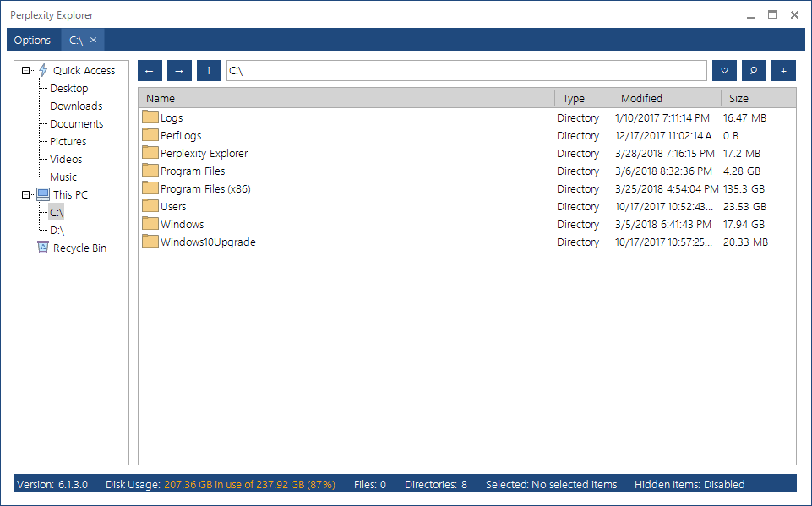Navigate up one directory level
The image size is (812, 506).
[209, 70]
